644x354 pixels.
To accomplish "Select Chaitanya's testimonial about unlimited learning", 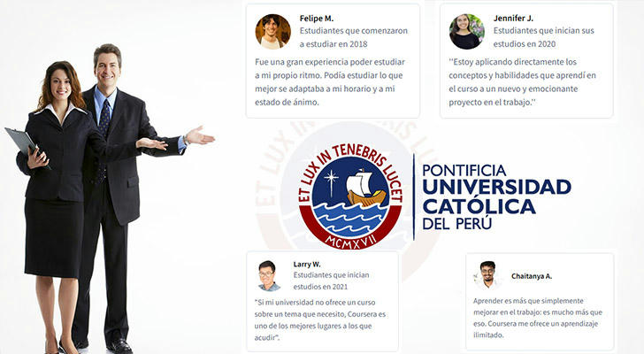I will coord(538,318).
